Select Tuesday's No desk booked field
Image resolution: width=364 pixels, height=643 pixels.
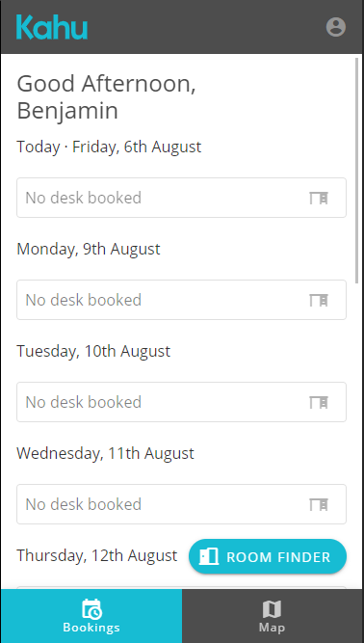tap(181, 402)
